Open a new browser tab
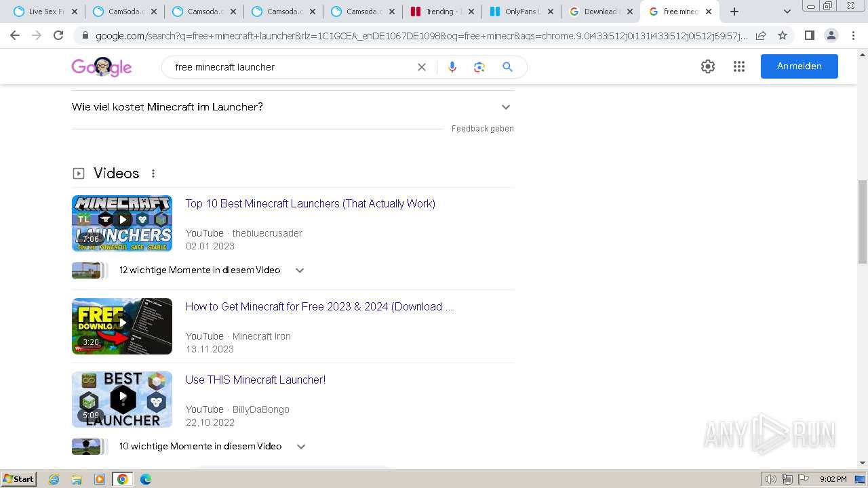Viewport: 868px width, 488px height. 734,12
